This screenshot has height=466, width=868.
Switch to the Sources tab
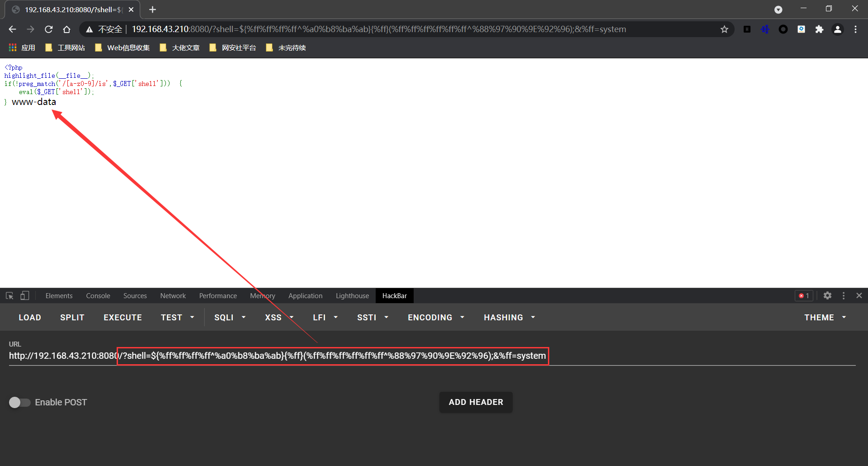[x=135, y=295]
